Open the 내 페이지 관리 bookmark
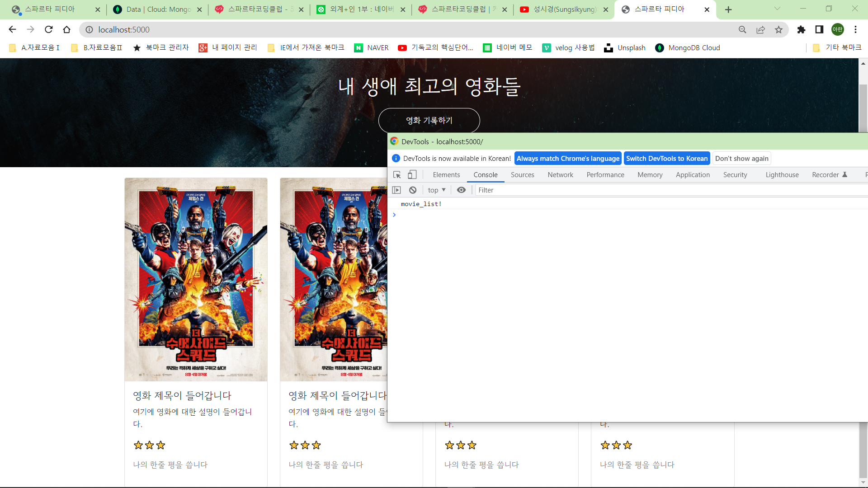The height and width of the screenshot is (488, 868). tap(228, 48)
